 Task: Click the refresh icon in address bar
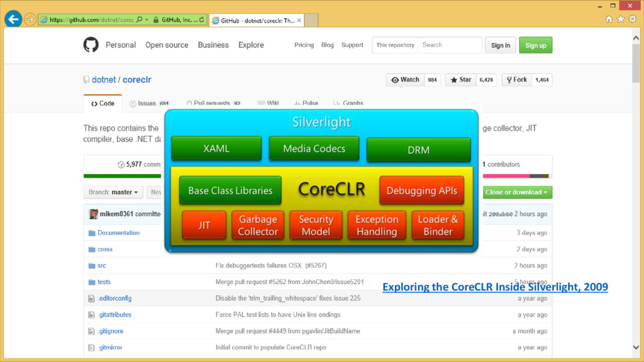pos(202,19)
